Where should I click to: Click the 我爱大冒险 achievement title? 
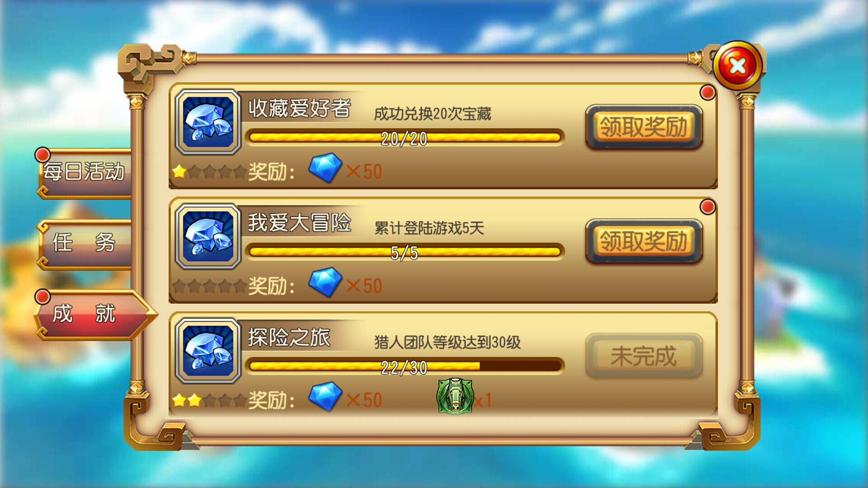(299, 223)
